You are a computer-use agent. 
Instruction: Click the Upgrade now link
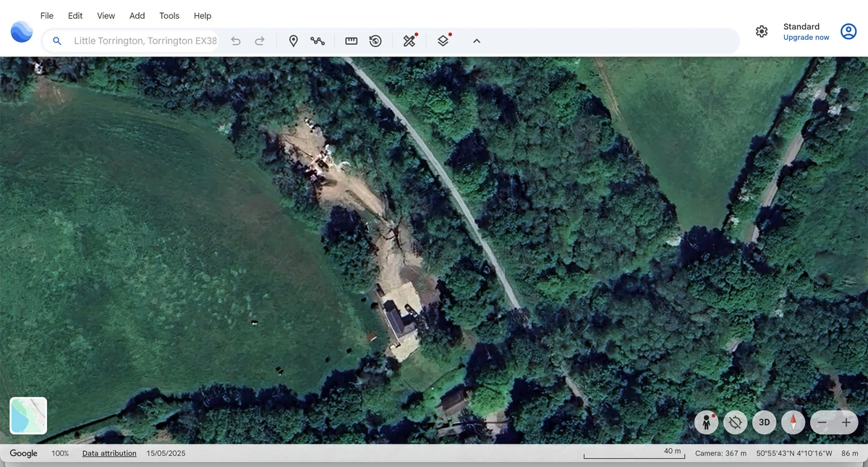(x=806, y=38)
